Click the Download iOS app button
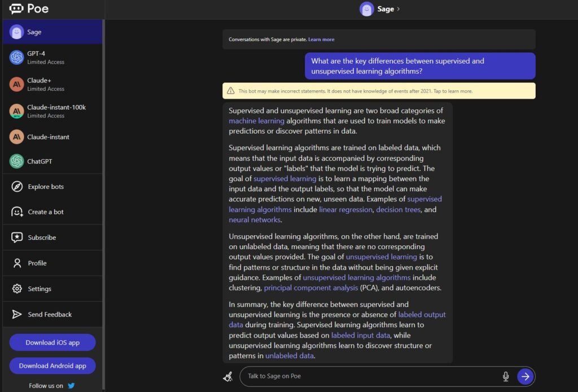This screenshot has height=392, width=578. tap(52, 342)
